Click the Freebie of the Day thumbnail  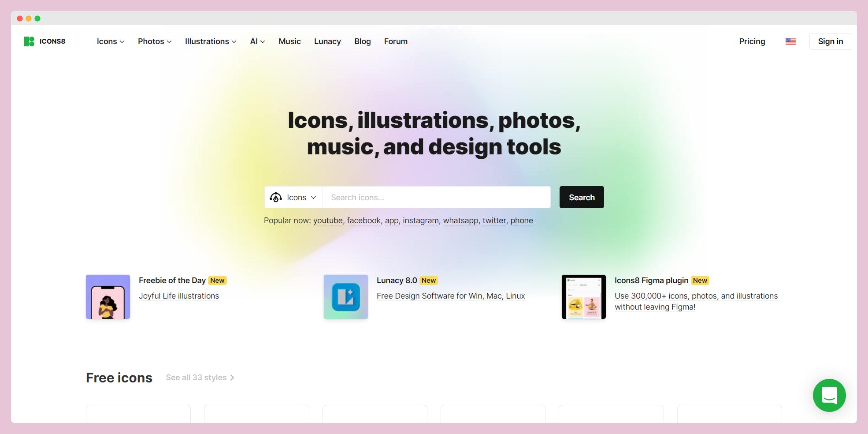pyautogui.click(x=108, y=297)
